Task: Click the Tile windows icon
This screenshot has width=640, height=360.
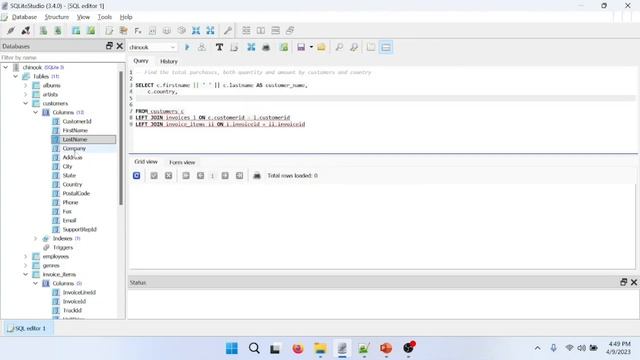Action: [x=246, y=31]
